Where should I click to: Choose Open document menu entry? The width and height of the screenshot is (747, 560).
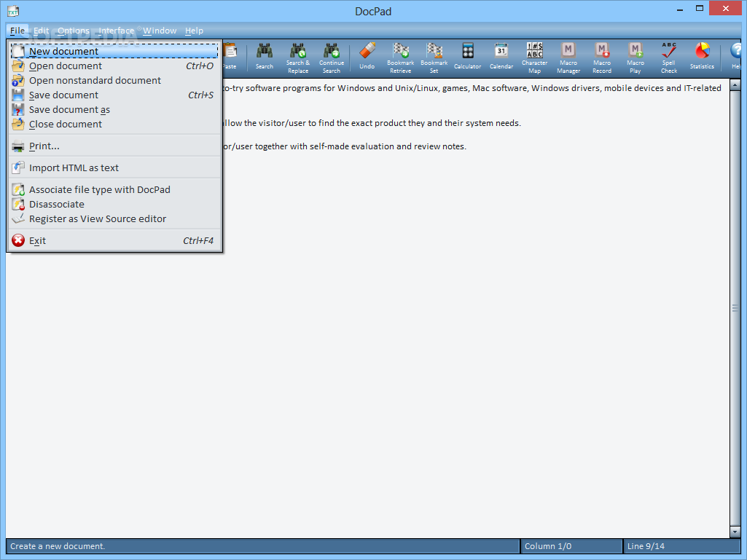(x=114, y=66)
